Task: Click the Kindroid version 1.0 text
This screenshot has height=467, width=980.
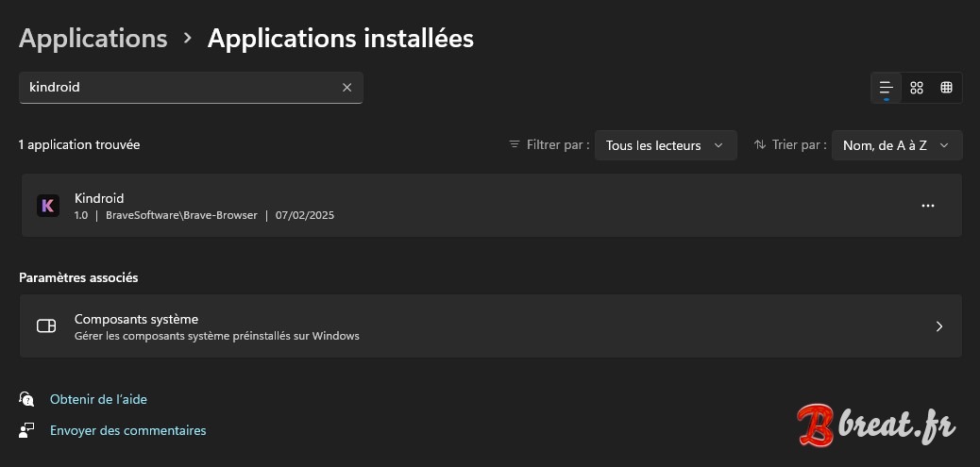Action: click(x=81, y=215)
